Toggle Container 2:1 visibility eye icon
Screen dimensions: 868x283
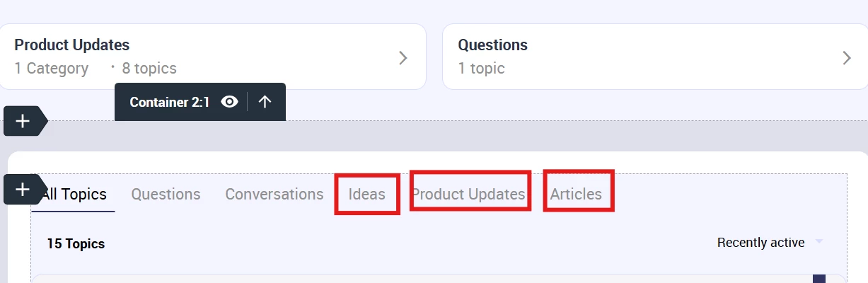point(228,102)
